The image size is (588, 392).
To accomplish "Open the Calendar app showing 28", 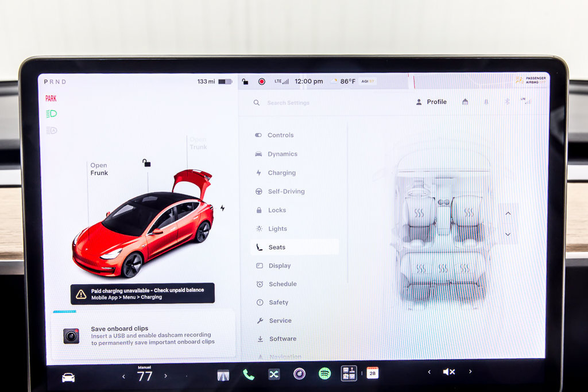I will tap(372, 372).
